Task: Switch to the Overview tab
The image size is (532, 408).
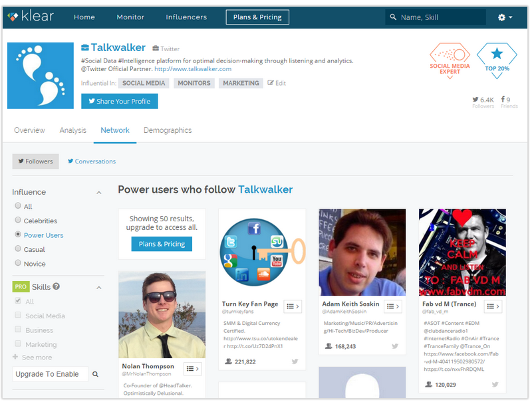Action: (29, 130)
